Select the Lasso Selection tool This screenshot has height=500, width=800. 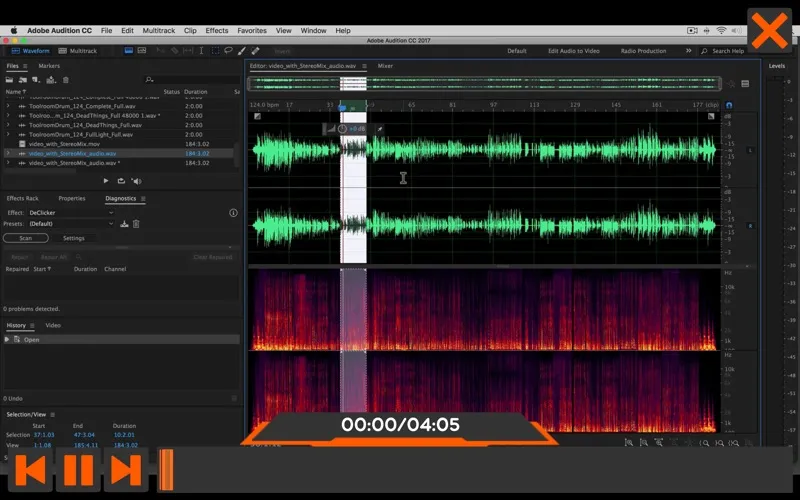coord(228,51)
